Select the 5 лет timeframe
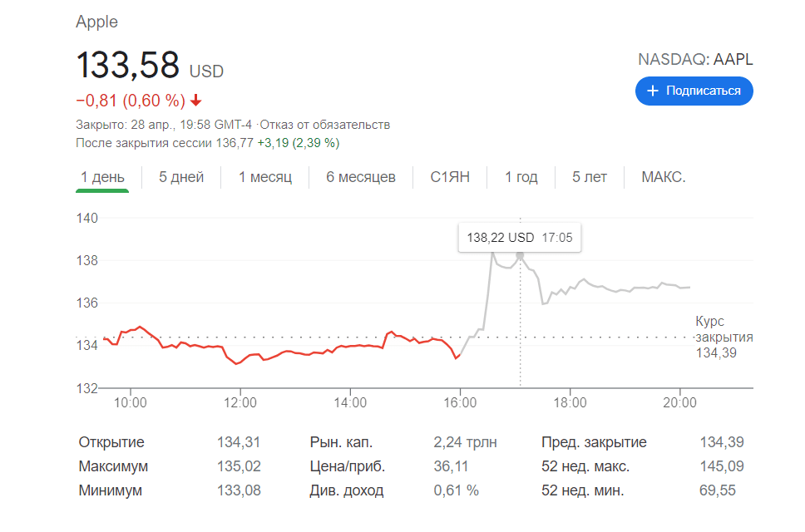This screenshot has height=532, width=805. point(589,177)
